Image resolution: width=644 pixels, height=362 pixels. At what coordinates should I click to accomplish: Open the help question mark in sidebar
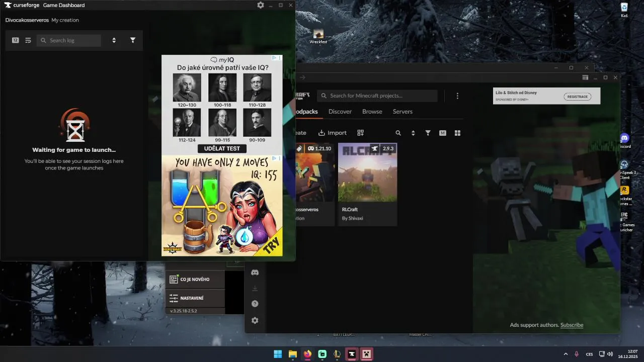pyautogui.click(x=255, y=304)
